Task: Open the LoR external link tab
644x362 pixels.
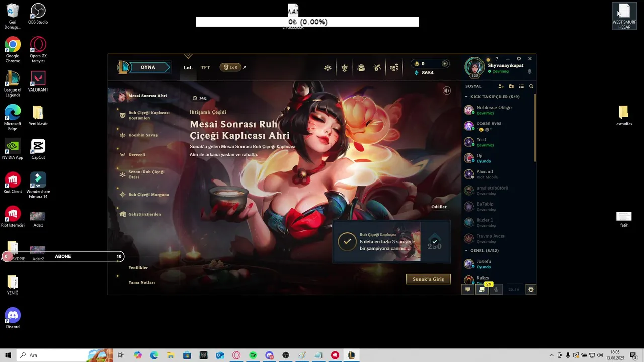Action: pyautogui.click(x=233, y=67)
